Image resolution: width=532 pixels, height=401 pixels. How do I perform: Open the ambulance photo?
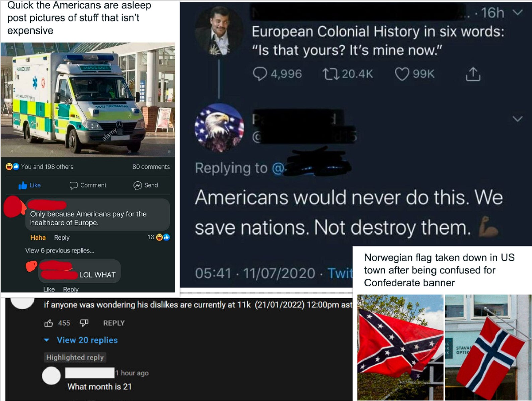[x=88, y=100]
